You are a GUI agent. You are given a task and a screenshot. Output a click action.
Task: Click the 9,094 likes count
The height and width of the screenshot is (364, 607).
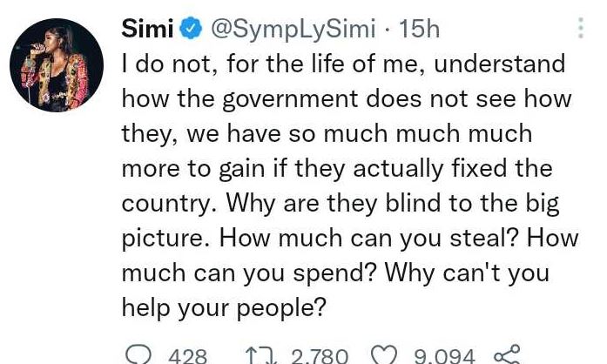click(444, 355)
